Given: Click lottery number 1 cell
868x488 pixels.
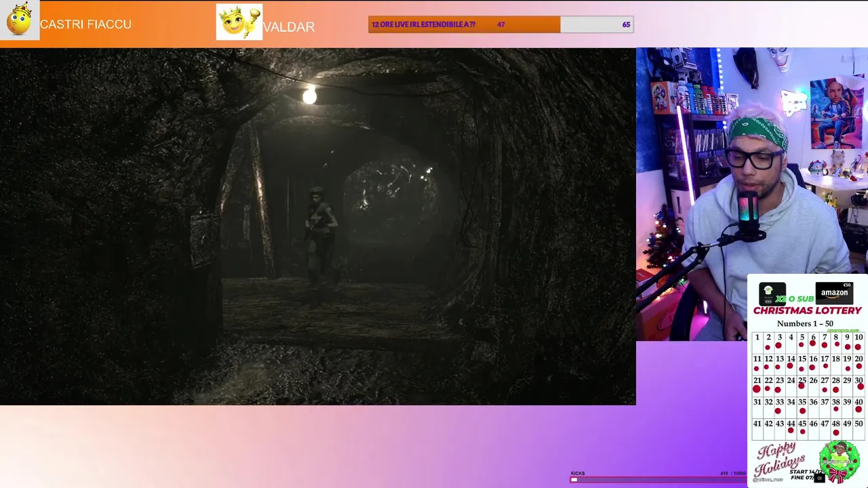Looking at the screenshot, I should pyautogui.click(x=757, y=342).
